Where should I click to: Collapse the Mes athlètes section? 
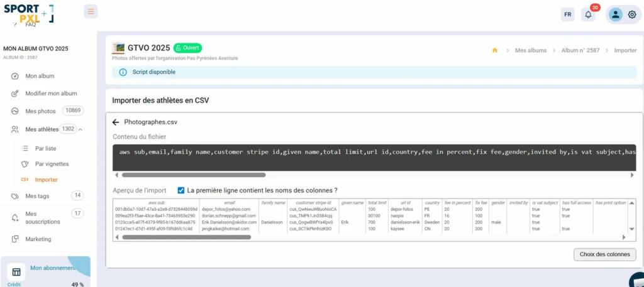coord(80,129)
